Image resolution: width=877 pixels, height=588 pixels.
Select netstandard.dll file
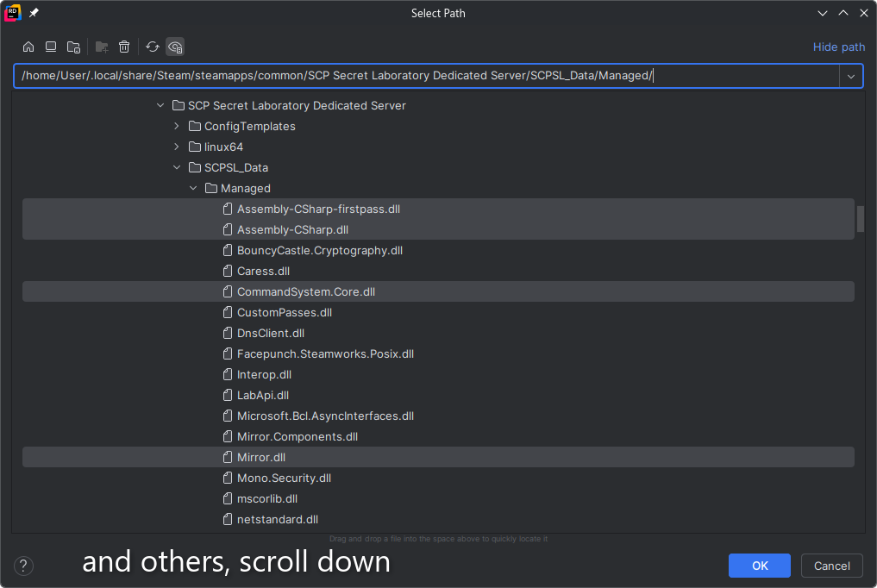coord(438,519)
